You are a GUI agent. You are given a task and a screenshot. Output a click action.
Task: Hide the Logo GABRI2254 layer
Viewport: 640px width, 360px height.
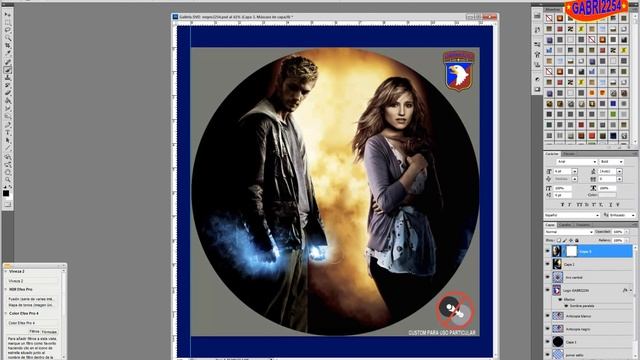(x=548, y=290)
